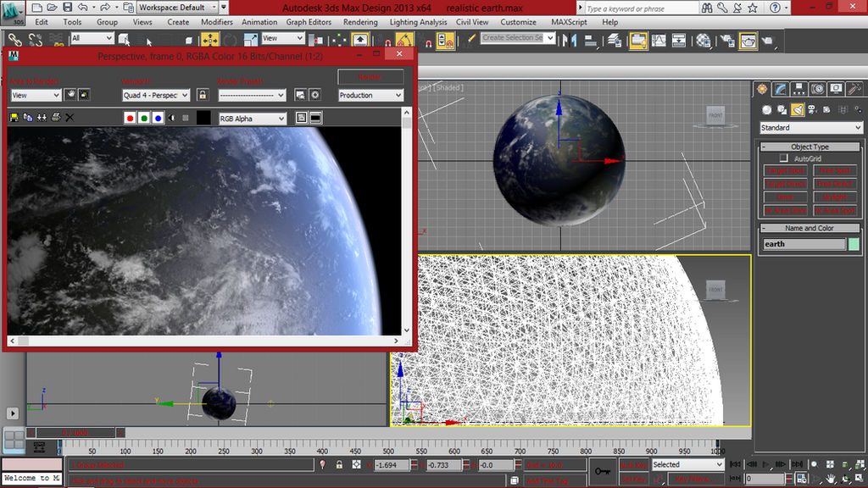Click the Print Image icon in render window
This screenshot has width=868, height=488.
click(x=55, y=117)
